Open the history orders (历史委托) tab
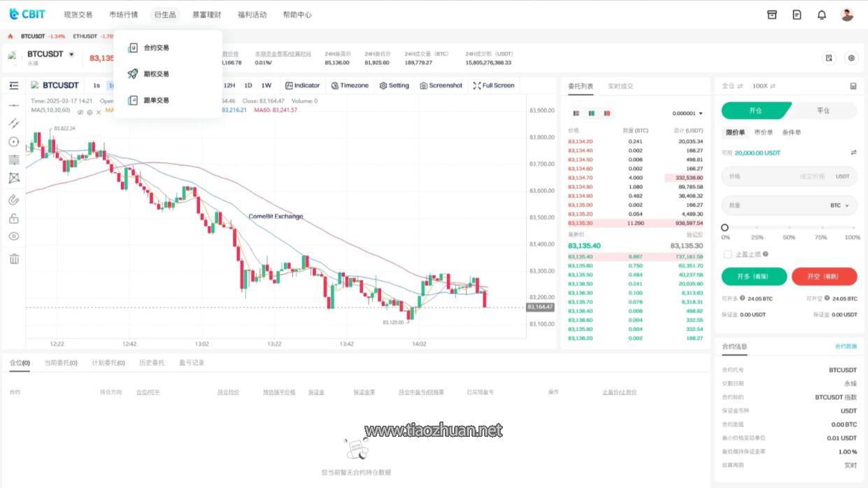 (152, 363)
